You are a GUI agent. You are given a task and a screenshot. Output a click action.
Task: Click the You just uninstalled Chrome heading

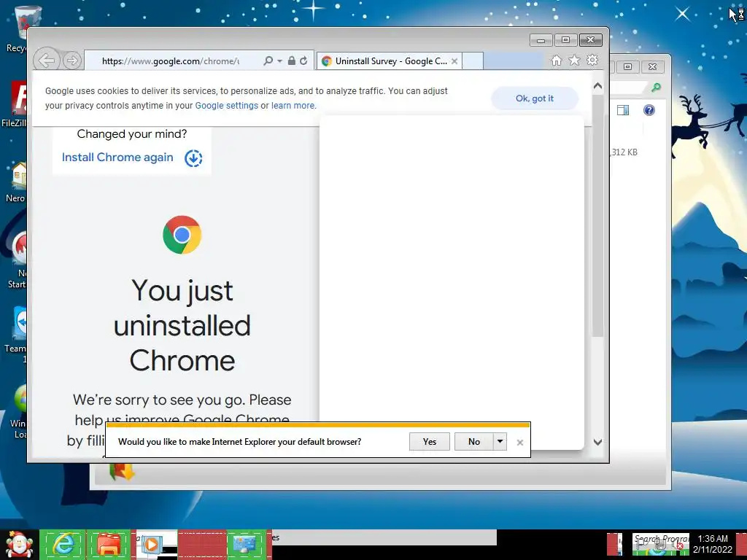[x=182, y=326]
